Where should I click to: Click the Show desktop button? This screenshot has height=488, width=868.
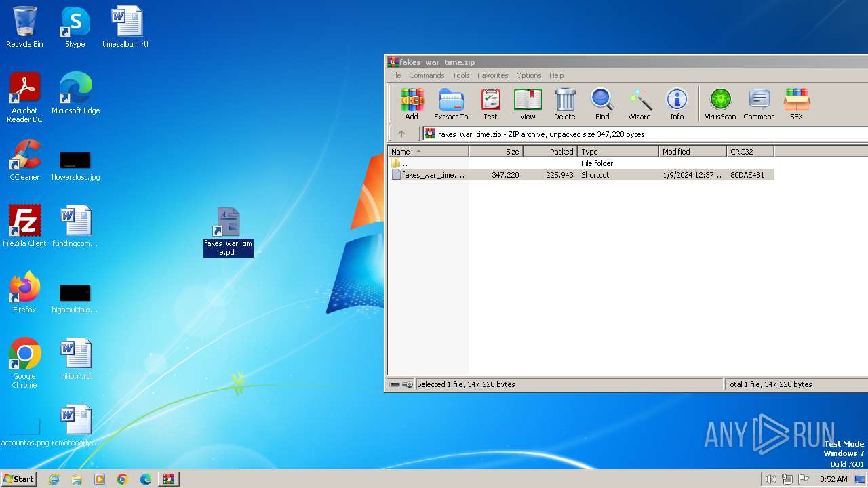861,479
